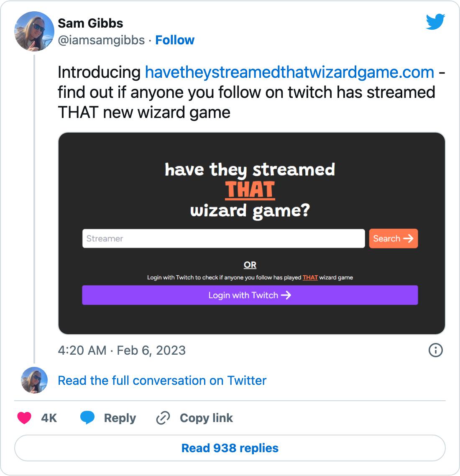
Task: Click the copy link chain icon
Action: (x=163, y=418)
